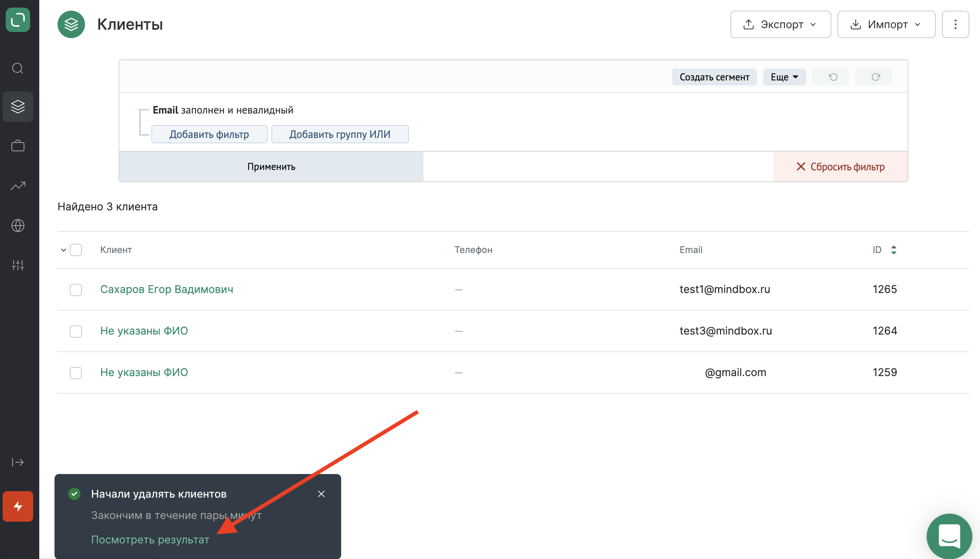The height and width of the screenshot is (559, 980).
Task: Open the analytics trend arrow sidebar icon
Action: click(18, 186)
